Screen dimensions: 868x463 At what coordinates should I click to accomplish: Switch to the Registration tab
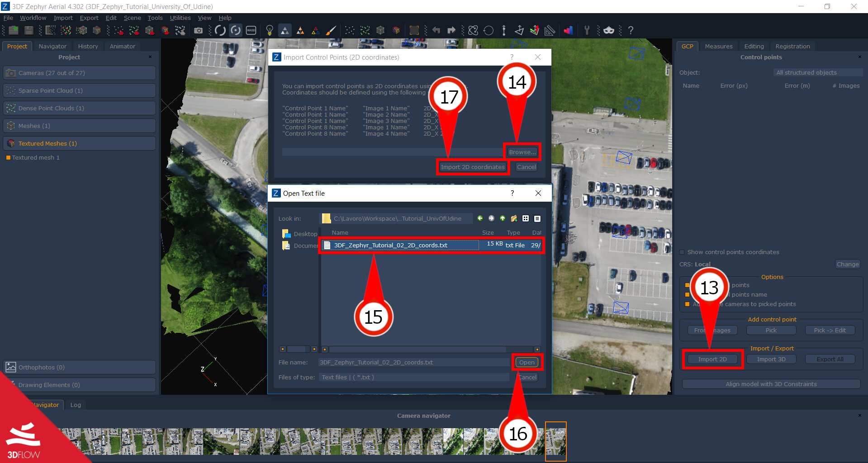pos(792,46)
